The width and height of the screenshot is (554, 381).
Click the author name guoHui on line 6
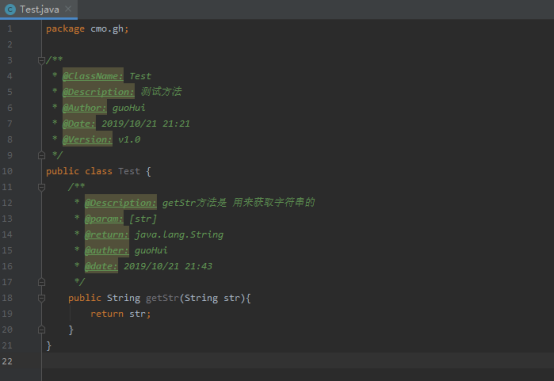[129, 108]
